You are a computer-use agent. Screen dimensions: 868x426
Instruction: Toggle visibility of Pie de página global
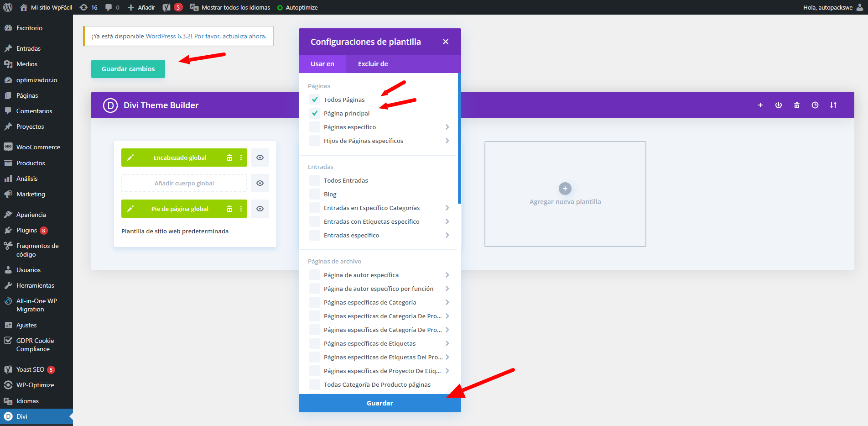[x=260, y=209]
